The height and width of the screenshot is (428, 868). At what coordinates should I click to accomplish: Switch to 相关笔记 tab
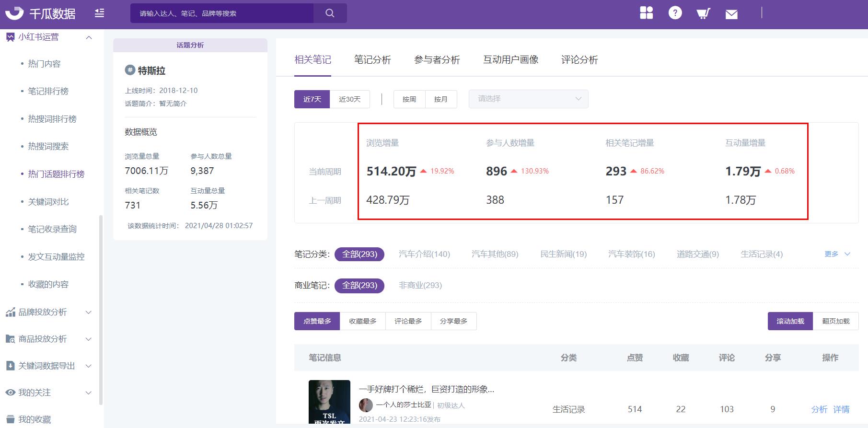tap(312, 59)
